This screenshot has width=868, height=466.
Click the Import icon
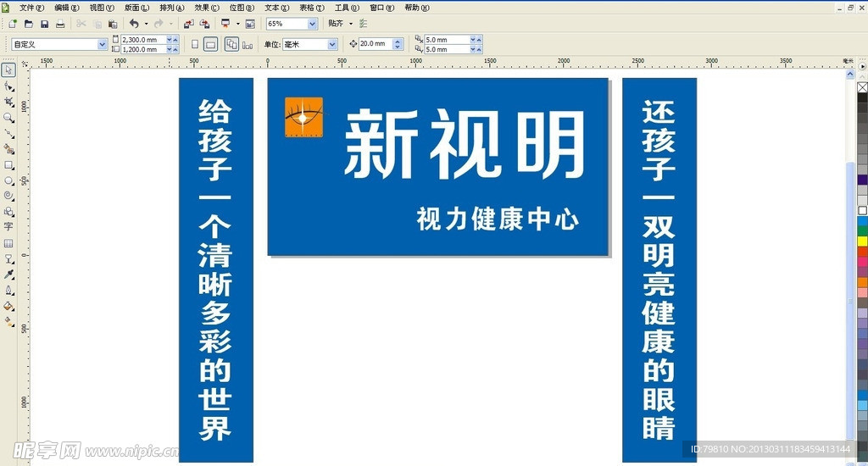coord(189,24)
